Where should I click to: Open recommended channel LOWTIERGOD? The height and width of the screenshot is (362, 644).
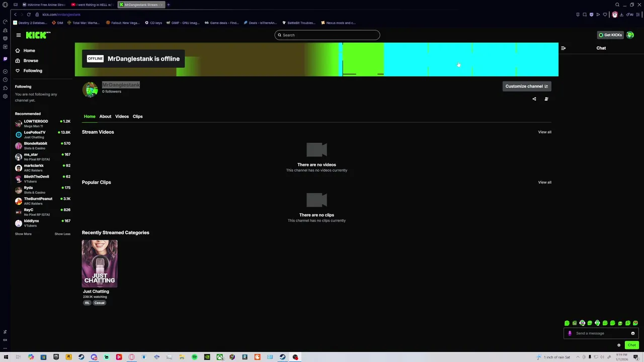tap(43, 124)
